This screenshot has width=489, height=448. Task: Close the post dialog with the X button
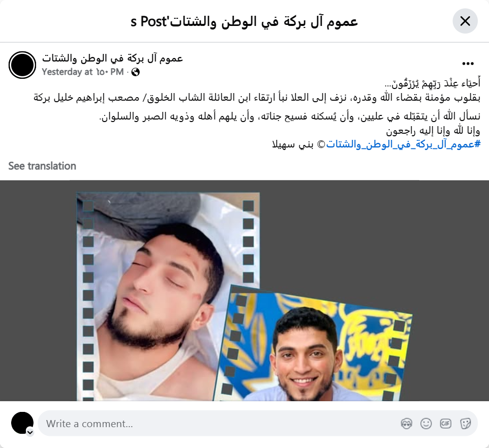pos(465,21)
